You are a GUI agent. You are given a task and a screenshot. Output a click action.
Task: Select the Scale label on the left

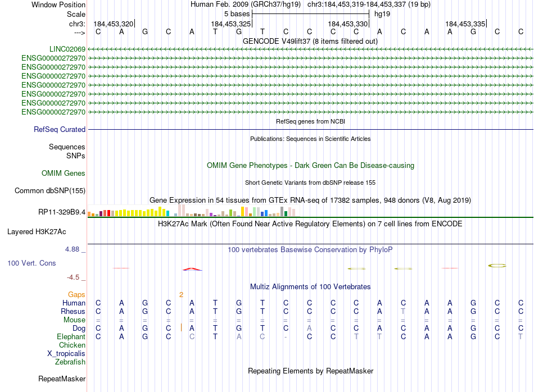coord(76,14)
